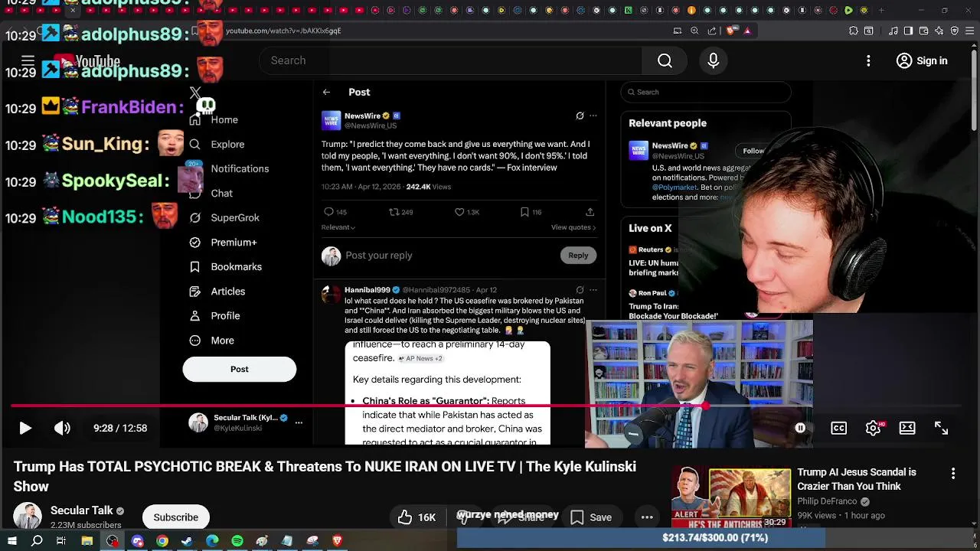
Task: Open Home in X sidebar
Action: coord(214,119)
